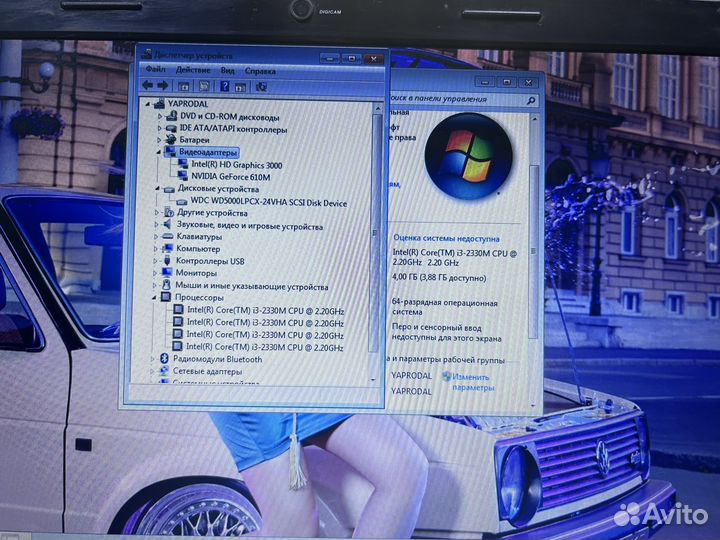Viewport: 720px width, 540px height.
Task: Click the Оценка системы недоступна link
Action: click(x=446, y=238)
